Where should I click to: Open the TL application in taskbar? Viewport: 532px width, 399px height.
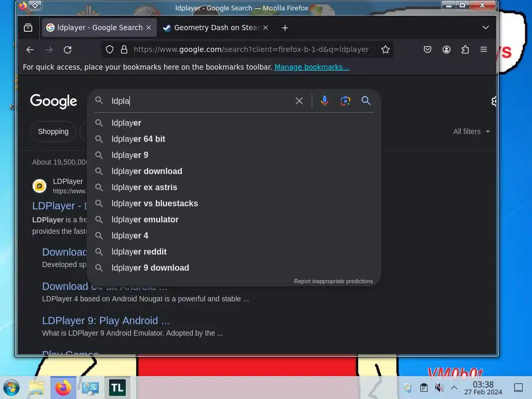point(117,388)
